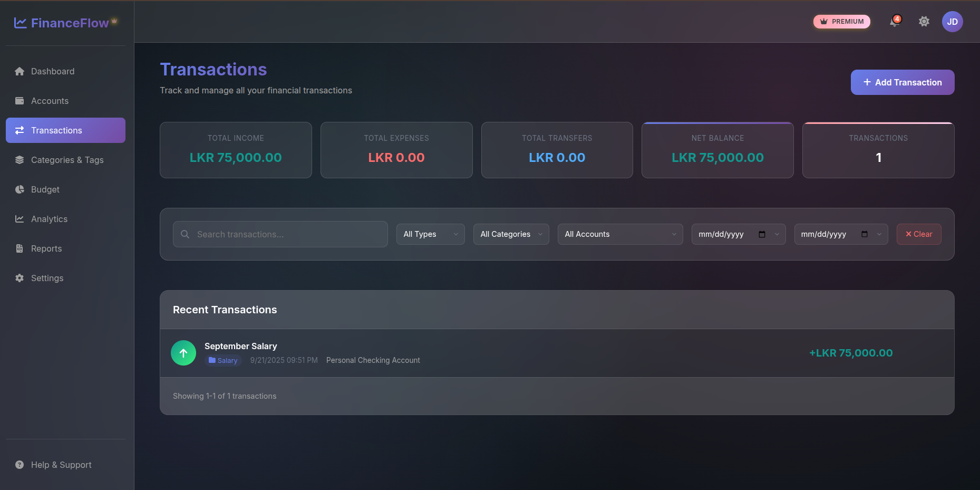
Task: Open calendar picker on first date field
Action: [762, 234]
